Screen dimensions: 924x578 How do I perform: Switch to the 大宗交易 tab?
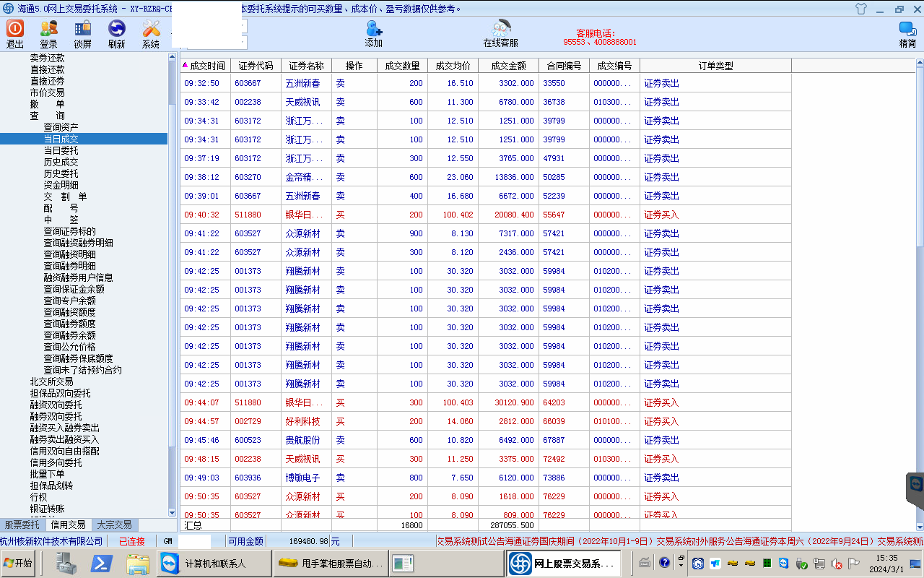point(114,525)
